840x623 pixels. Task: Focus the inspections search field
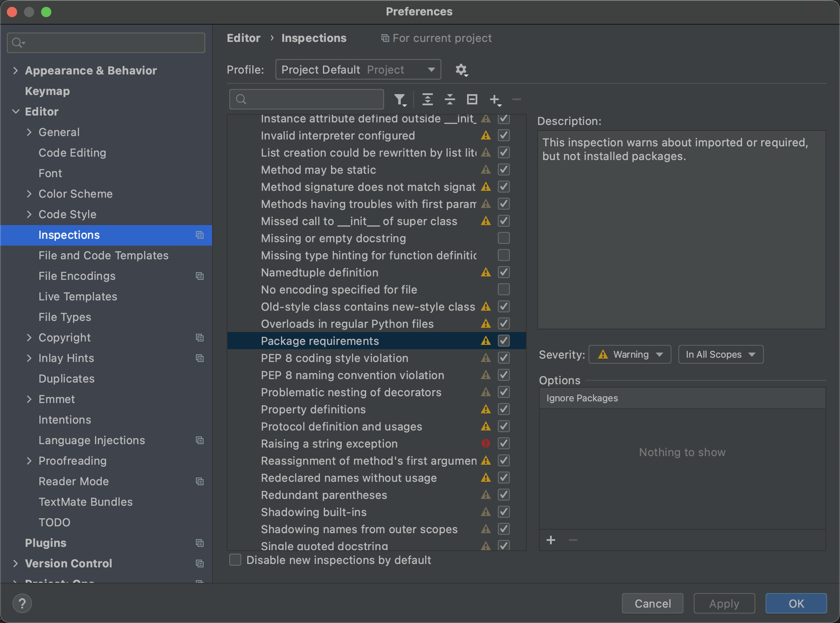(x=307, y=100)
